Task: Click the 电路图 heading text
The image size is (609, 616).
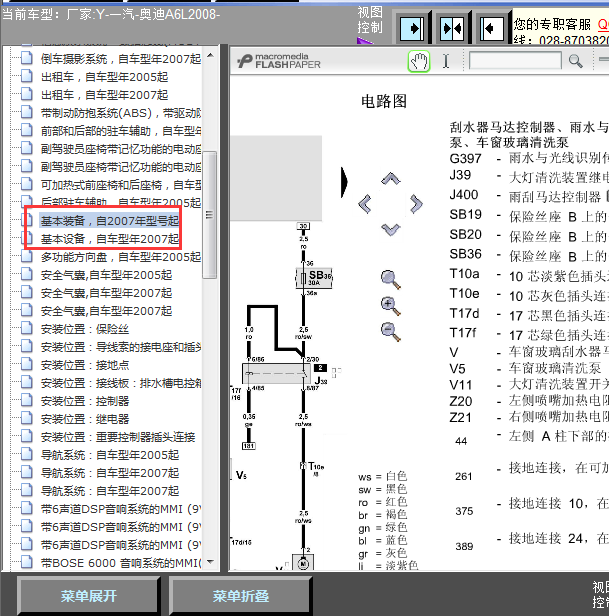Action: tap(384, 101)
